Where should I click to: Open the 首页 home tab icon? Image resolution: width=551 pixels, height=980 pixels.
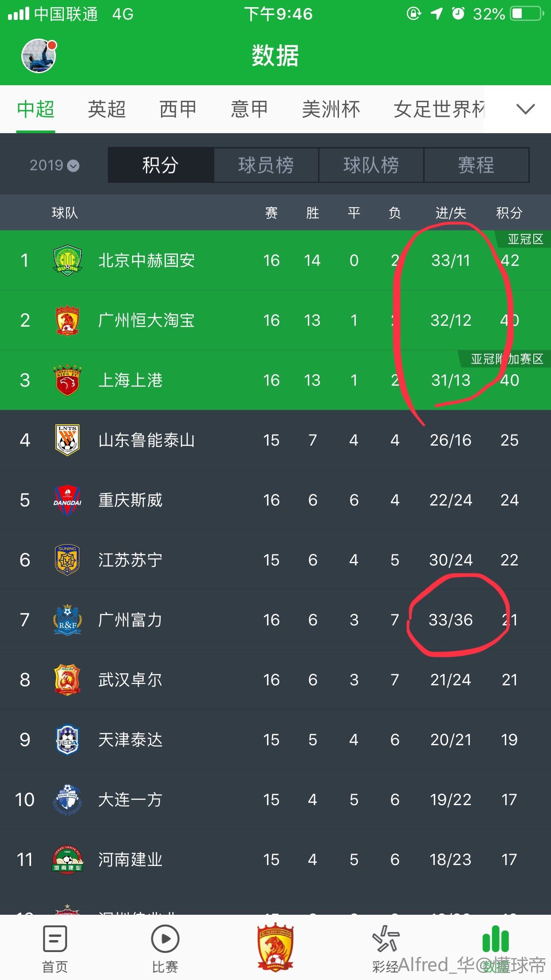55,939
